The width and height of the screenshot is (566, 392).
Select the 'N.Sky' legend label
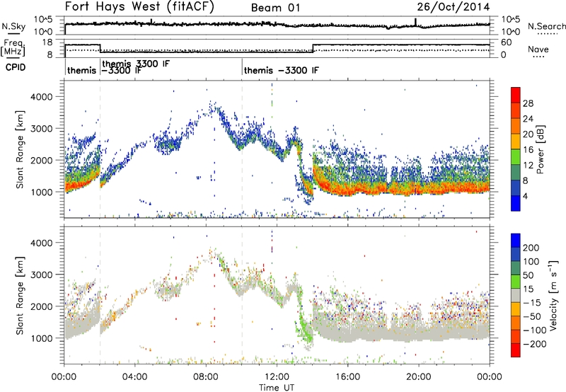13,26
